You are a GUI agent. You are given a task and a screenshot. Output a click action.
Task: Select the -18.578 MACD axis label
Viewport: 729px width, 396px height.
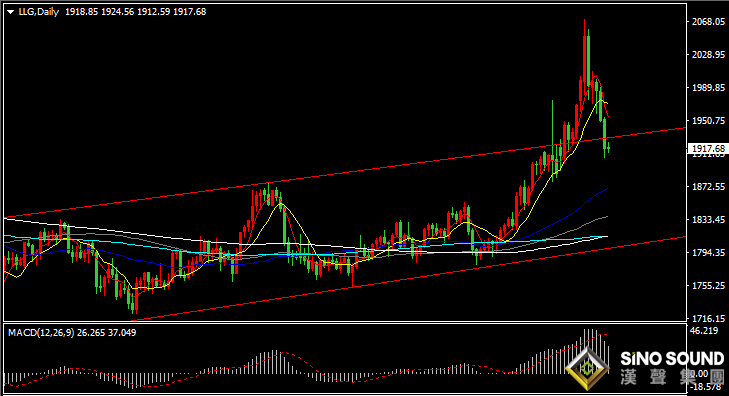point(706,387)
